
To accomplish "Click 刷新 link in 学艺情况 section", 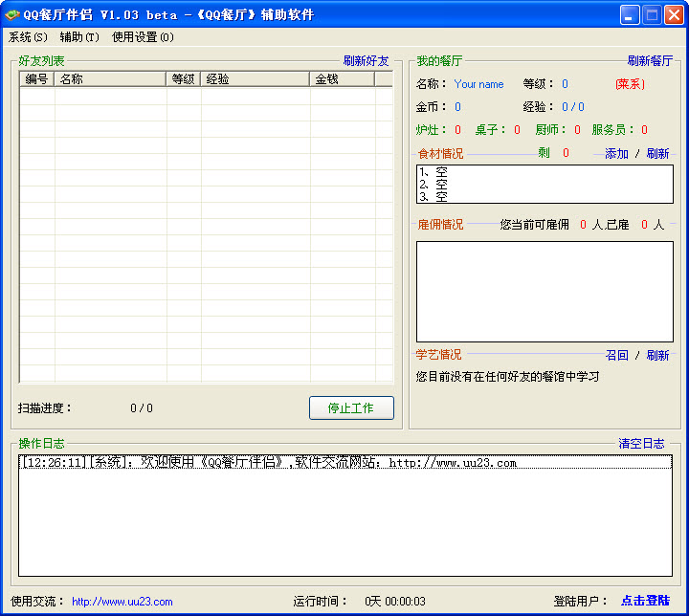I will [x=657, y=356].
